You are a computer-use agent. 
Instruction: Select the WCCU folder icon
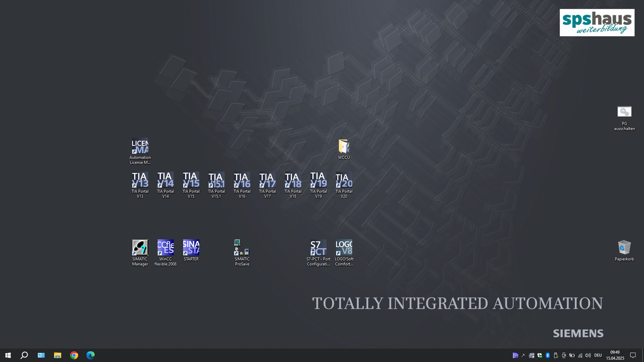(x=344, y=149)
